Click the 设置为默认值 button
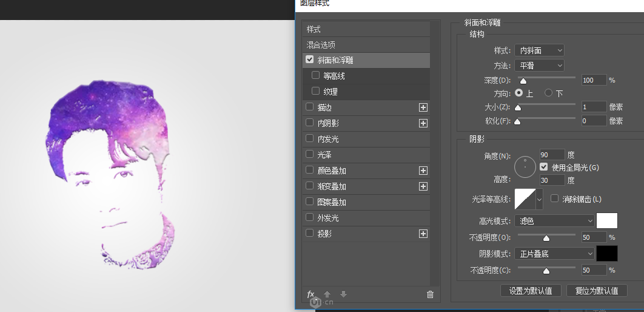 pos(531,291)
